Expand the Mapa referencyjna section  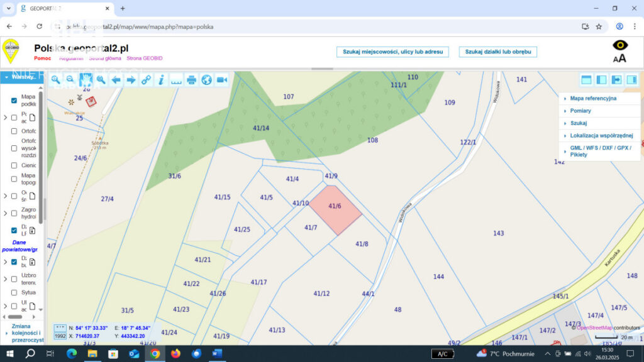coord(592,99)
